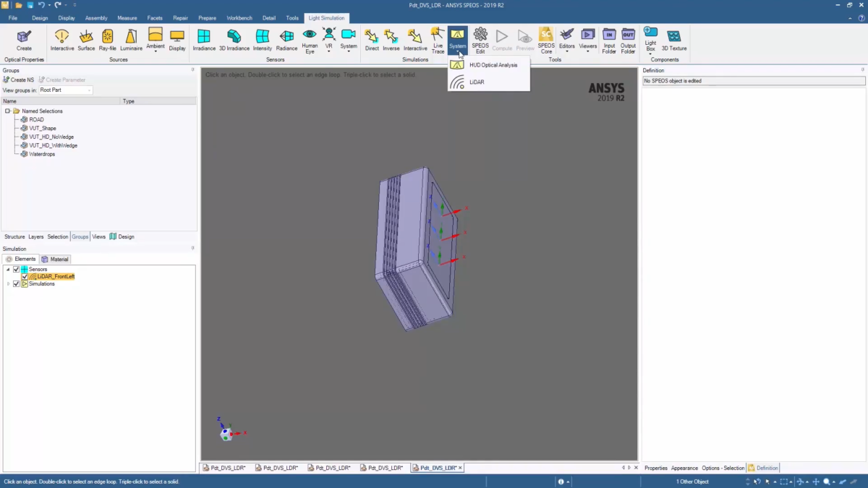This screenshot has width=868, height=488.
Task: Toggle the LiDAR_FrontLeft checkbox
Action: point(25,276)
